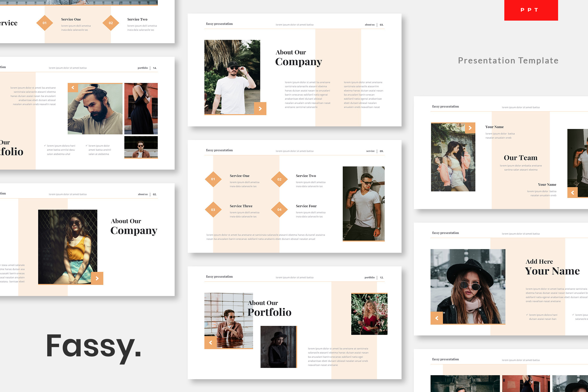Click right arrow on Our Team woman photo
This screenshot has width=588, height=392.
(x=470, y=128)
